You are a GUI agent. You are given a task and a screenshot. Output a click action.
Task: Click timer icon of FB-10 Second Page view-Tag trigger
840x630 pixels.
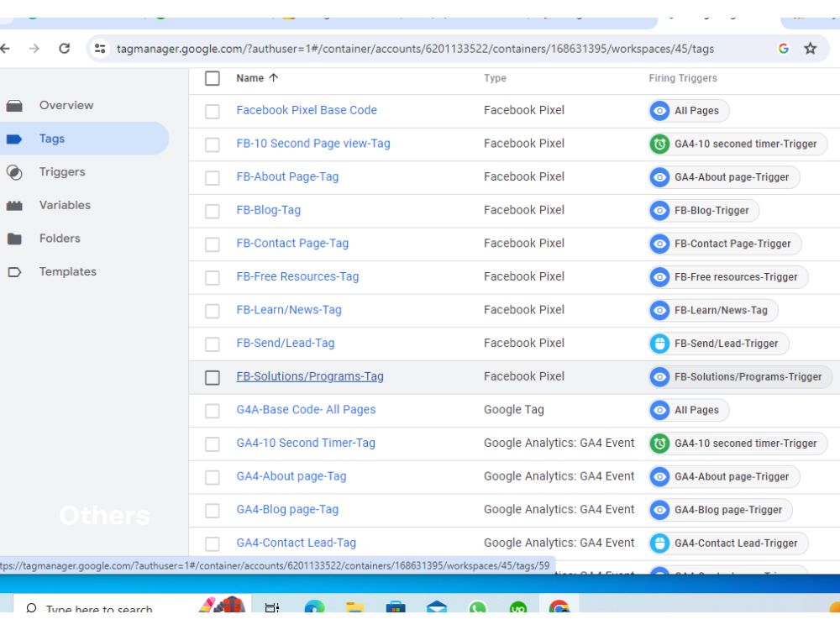(x=659, y=144)
